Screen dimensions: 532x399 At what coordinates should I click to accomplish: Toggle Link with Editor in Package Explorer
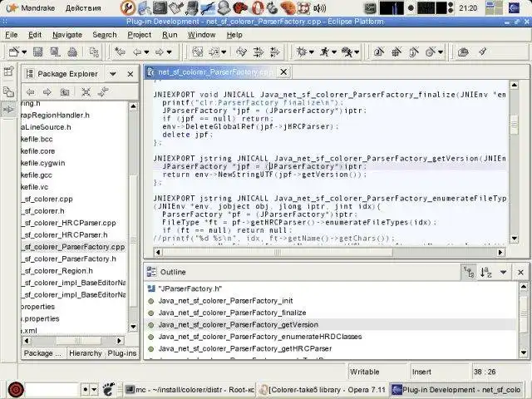point(103,91)
